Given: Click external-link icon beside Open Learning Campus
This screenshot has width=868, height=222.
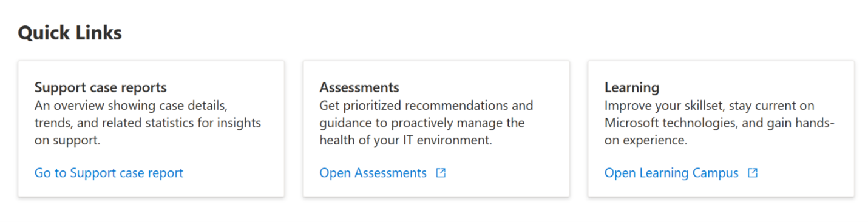Looking at the screenshot, I should point(753,173).
